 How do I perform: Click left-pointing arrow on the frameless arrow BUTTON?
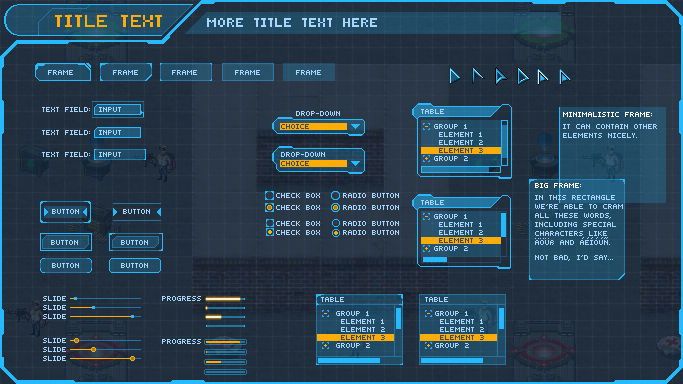click(159, 212)
